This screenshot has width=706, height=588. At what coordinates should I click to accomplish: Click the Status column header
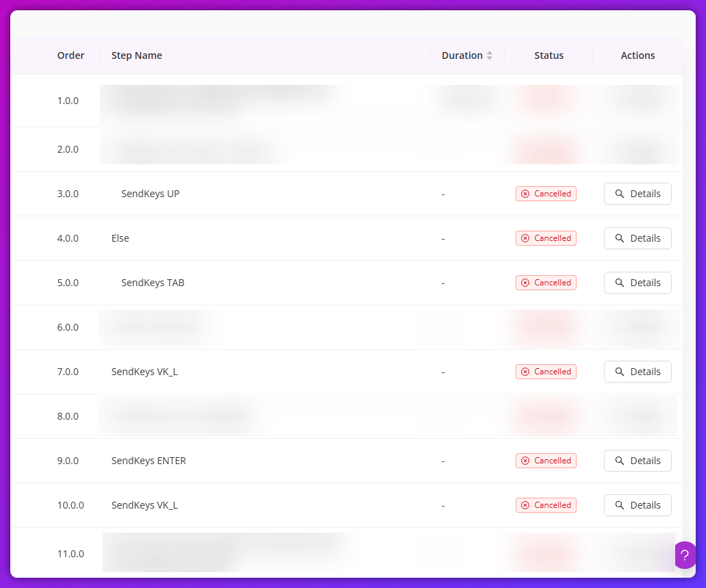(x=549, y=55)
